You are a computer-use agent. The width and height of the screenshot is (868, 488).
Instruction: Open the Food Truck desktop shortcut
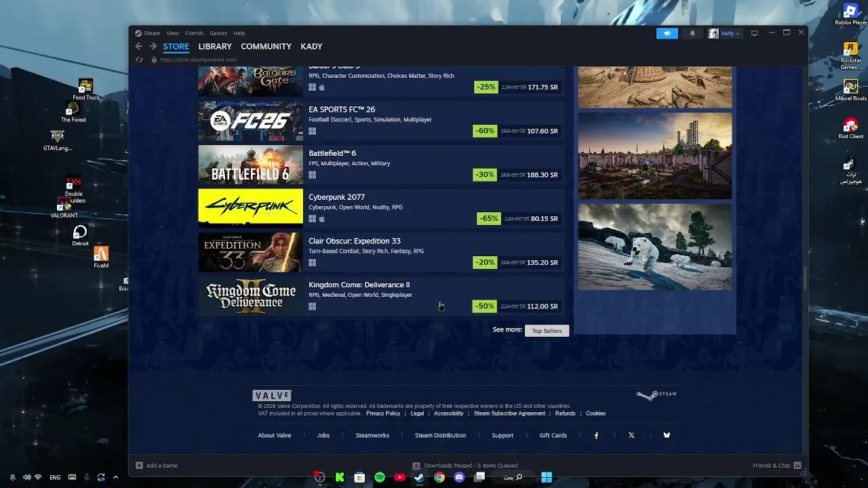click(x=85, y=89)
